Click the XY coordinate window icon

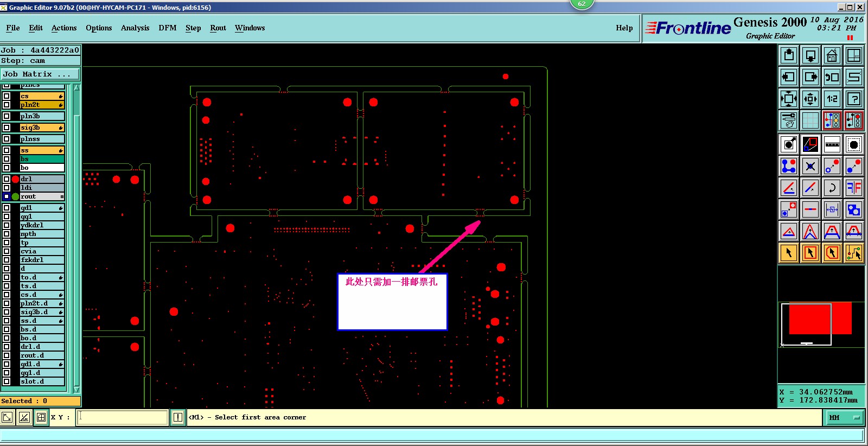(x=854, y=55)
